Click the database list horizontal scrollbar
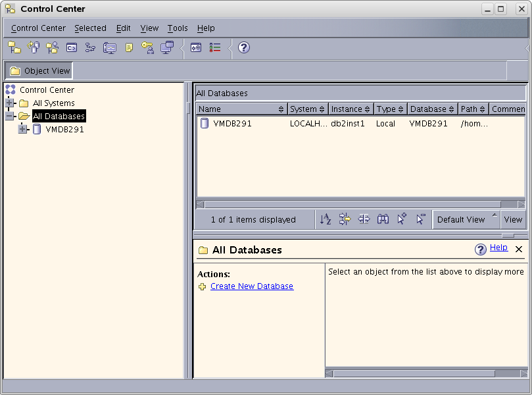This screenshot has width=532, height=395. [353, 204]
